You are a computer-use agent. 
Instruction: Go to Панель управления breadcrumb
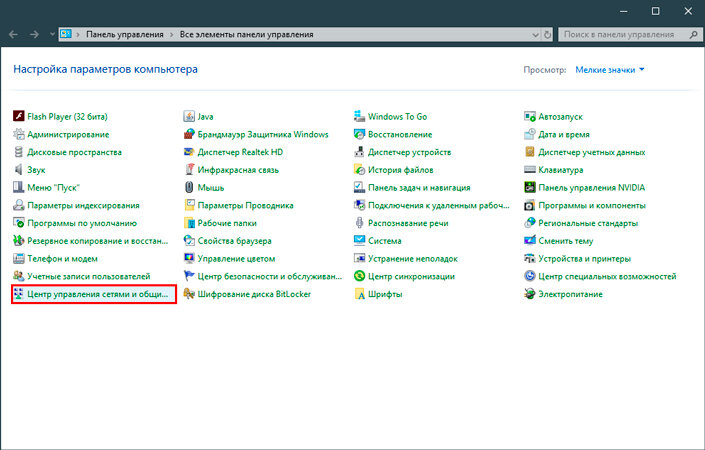(125, 35)
